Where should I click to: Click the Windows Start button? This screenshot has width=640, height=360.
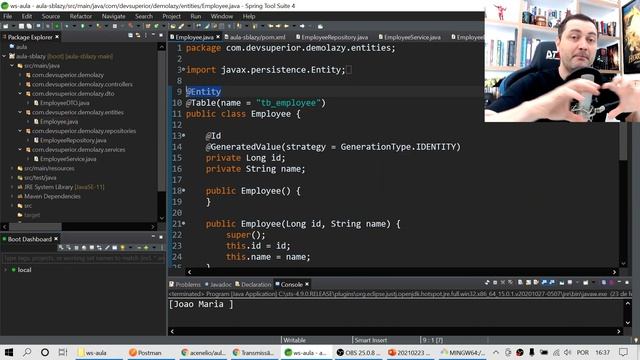pos(9,352)
